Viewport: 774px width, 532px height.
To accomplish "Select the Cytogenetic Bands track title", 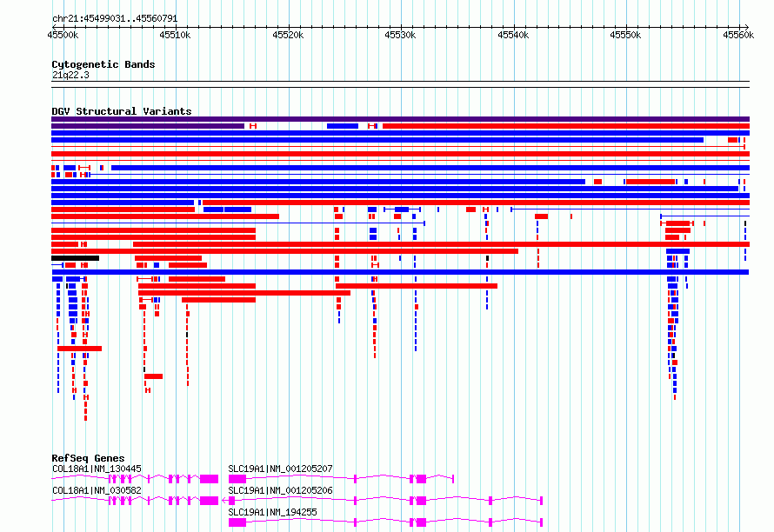I will point(103,64).
